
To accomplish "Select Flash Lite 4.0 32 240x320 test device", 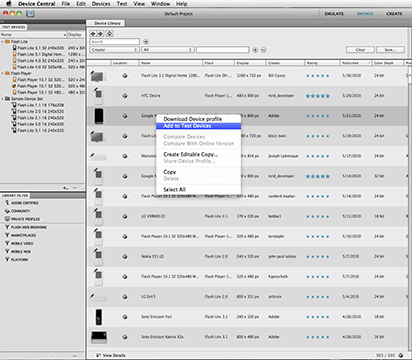I will click(x=40, y=61).
